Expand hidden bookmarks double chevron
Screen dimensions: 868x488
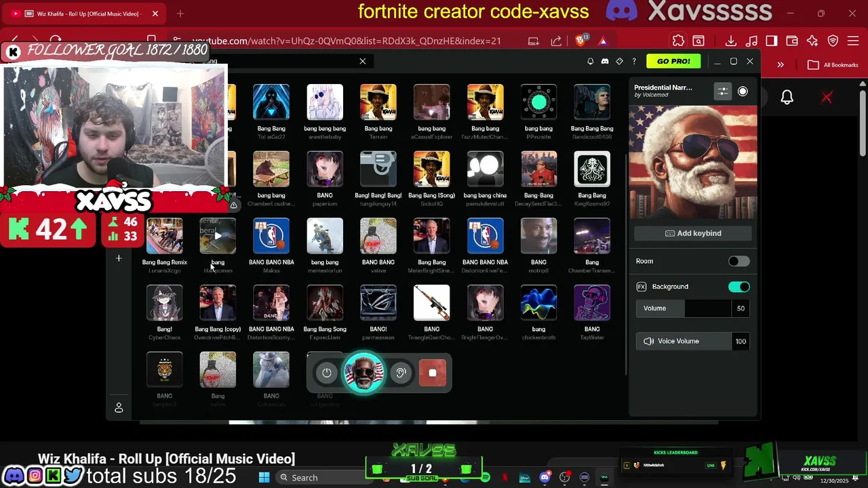[781, 65]
